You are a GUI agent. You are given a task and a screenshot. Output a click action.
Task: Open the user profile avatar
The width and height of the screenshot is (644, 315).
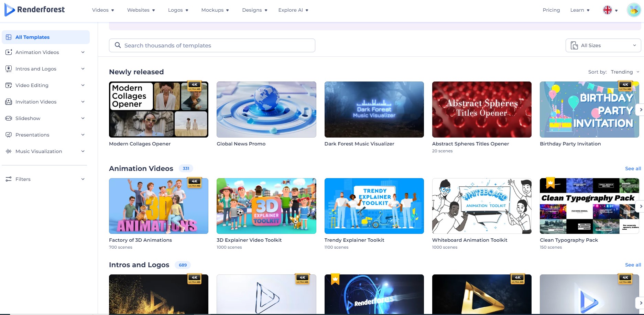pos(633,10)
